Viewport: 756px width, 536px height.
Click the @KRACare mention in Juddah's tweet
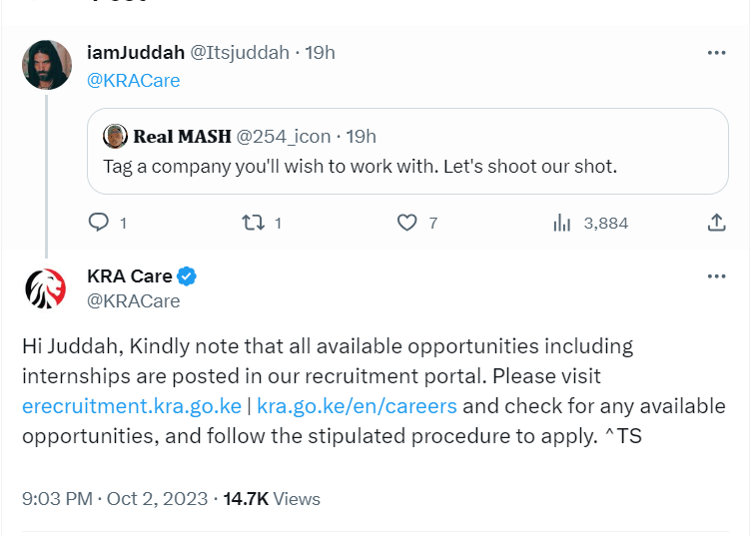click(x=134, y=81)
